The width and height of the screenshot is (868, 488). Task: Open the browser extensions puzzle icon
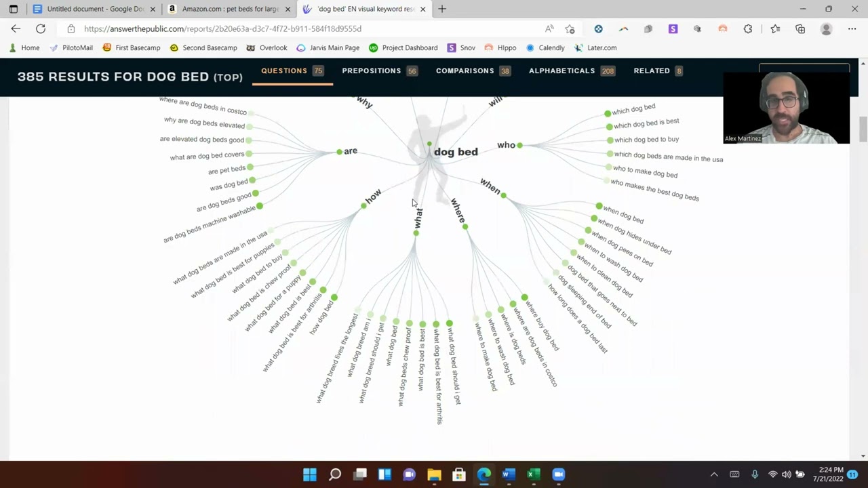[x=748, y=28]
